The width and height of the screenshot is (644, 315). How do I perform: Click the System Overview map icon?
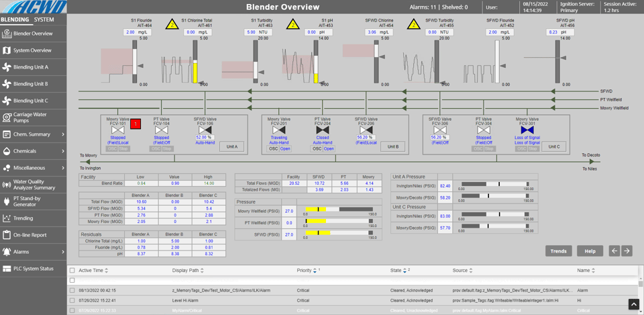[x=6, y=50]
